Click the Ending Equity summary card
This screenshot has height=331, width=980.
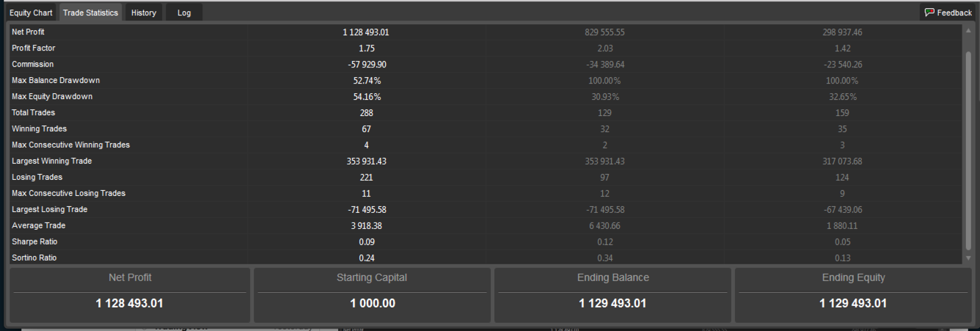click(853, 295)
